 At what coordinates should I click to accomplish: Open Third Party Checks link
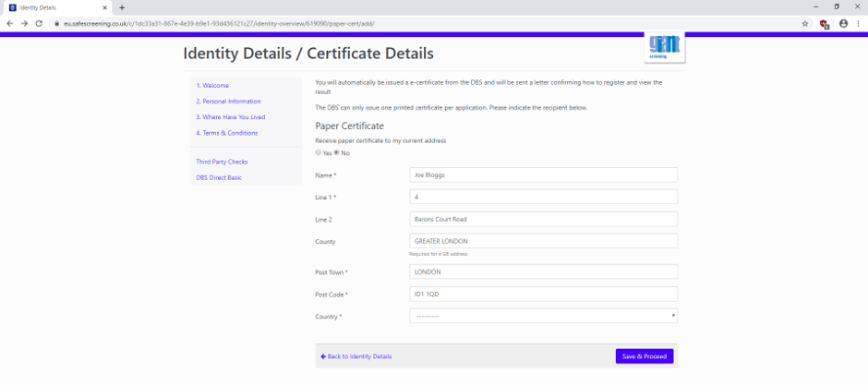point(222,162)
